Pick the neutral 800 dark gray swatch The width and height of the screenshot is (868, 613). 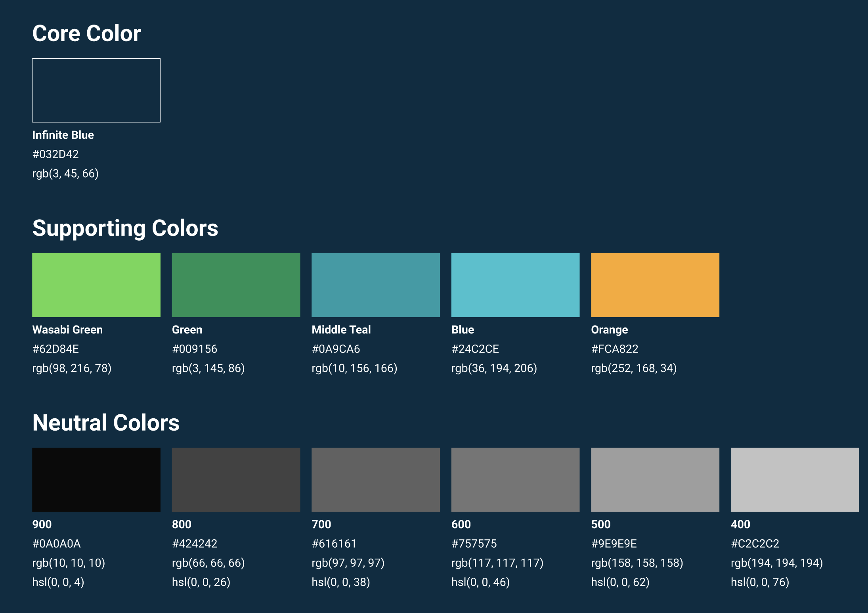coord(236,480)
